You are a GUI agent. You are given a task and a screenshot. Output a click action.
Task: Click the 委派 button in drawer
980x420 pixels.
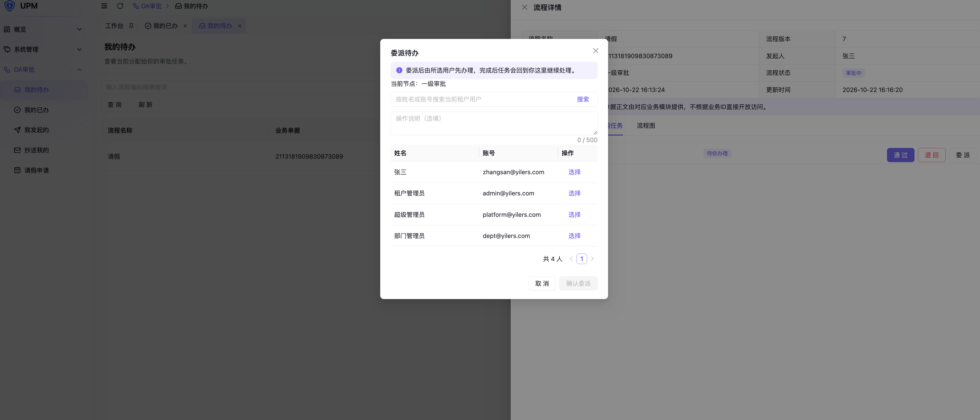coord(962,155)
